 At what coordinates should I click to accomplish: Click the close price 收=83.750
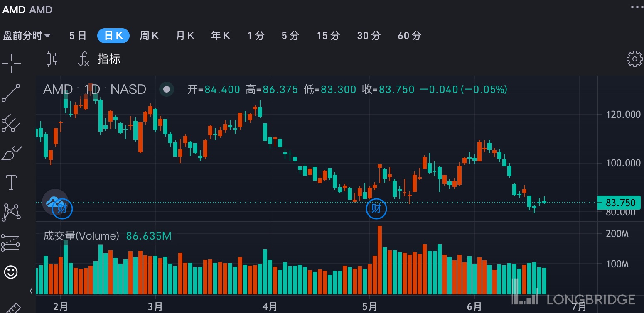[388, 89]
